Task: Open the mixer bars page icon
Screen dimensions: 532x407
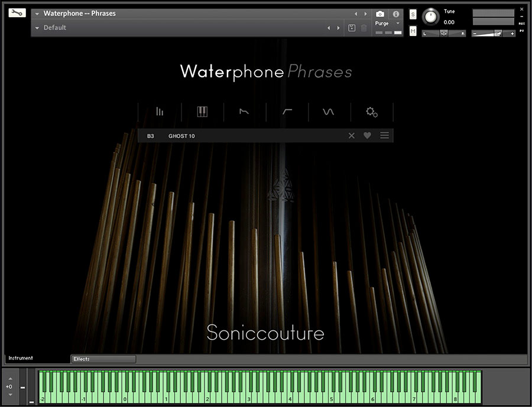Action: coord(160,112)
